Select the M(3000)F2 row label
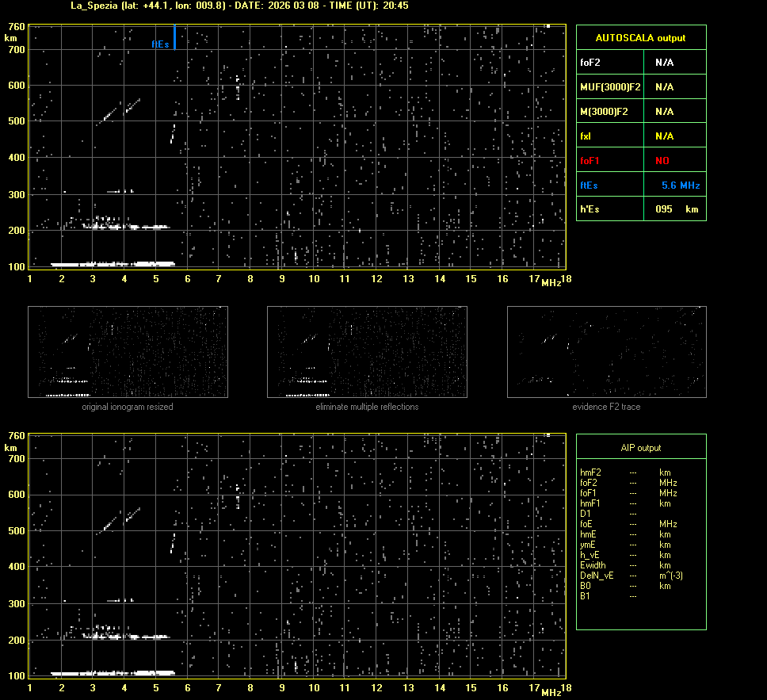The height and width of the screenshot is (700, 767). (604, 112)
